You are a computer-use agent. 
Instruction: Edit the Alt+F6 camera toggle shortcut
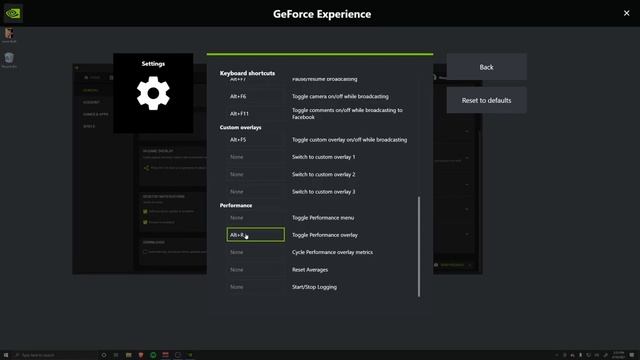click(x=256, y=96)
